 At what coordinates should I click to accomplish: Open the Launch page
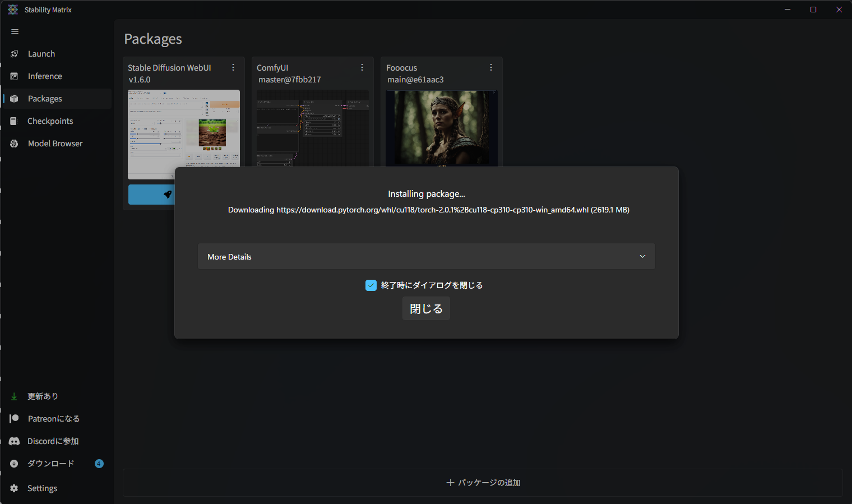point(57,54)
